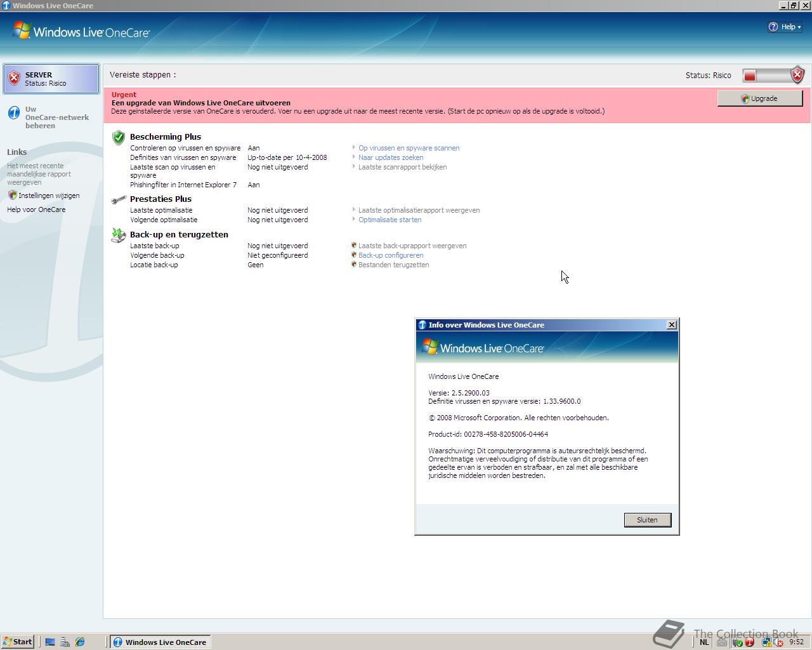This screenshot has width=812, height=650.
Task: Click the Windows Live OneCare taskbar button
Action: click(x=160, y=642)
